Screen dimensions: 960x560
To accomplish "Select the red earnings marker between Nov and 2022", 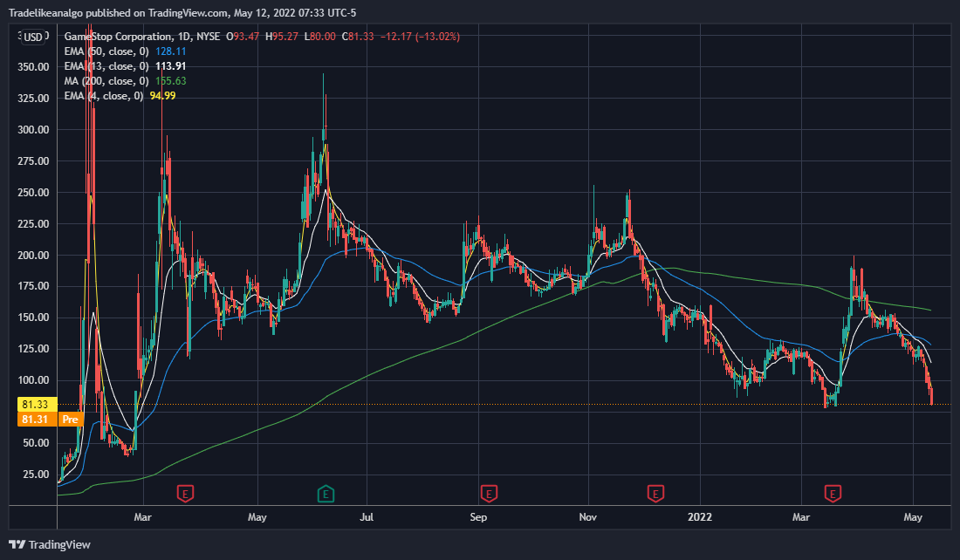I will [655, 494].
